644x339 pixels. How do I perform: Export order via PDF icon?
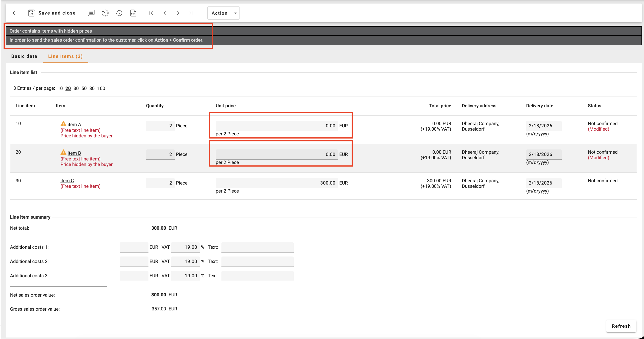(x=133, y=13)
